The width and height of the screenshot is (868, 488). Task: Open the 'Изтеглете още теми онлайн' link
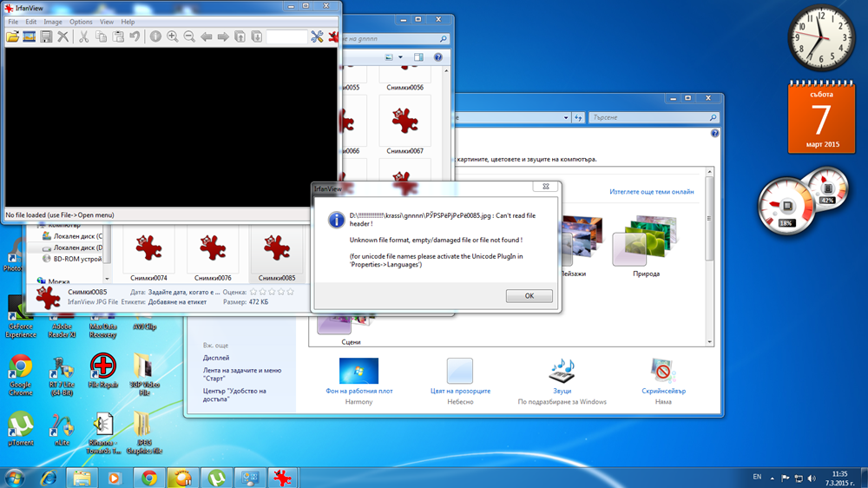click(652, 192)
